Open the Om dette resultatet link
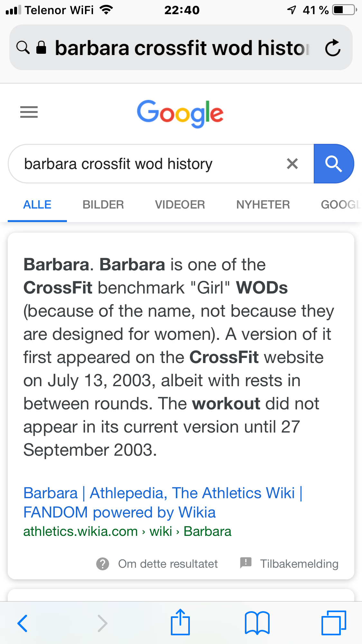The image size is (362, 644). [x=168, y=564]
